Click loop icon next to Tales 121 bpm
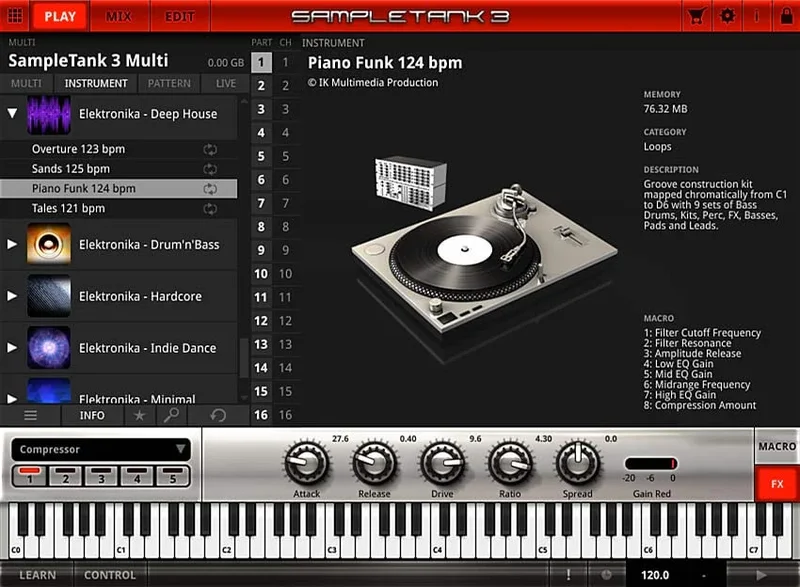This screenshot has width=800, height=587. point(210,209)
